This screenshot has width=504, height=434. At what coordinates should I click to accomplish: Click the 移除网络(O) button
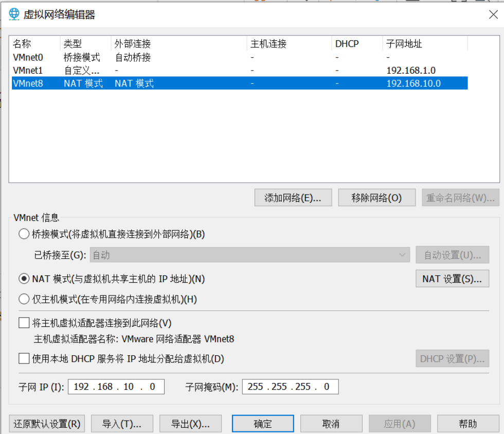pyautogui.click(x=376, y=198)
